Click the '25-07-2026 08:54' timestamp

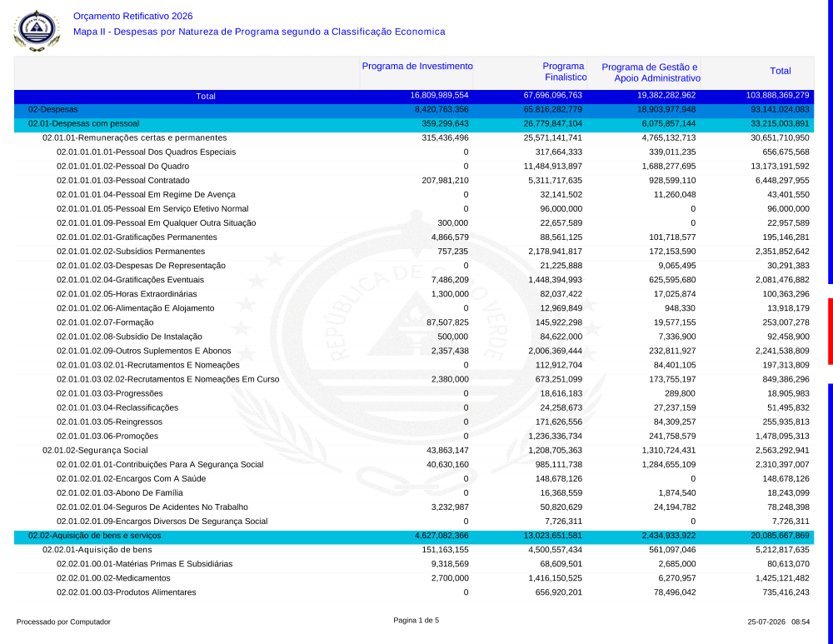pyautogui.click(x=778, y=622)
